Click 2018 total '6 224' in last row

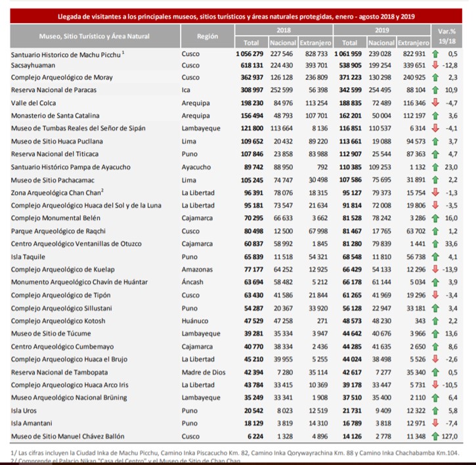point(255,437)
